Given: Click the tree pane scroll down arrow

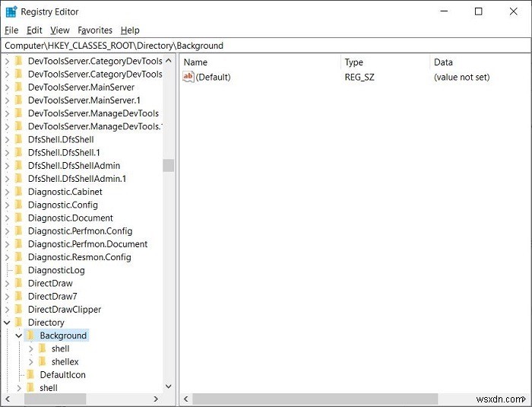Looking at the screenshot, I should coord(169,386).
